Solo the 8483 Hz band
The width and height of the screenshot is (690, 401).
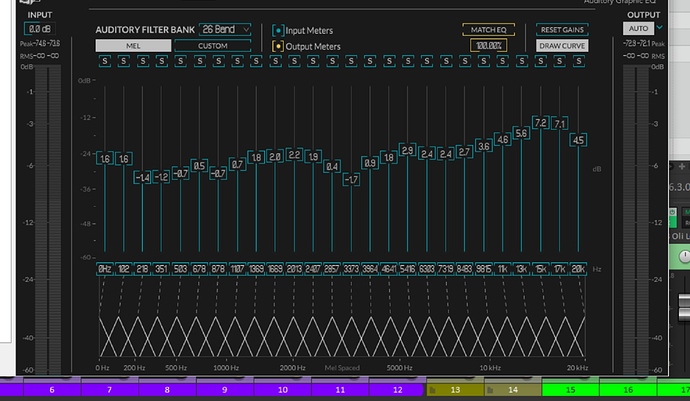465,61
